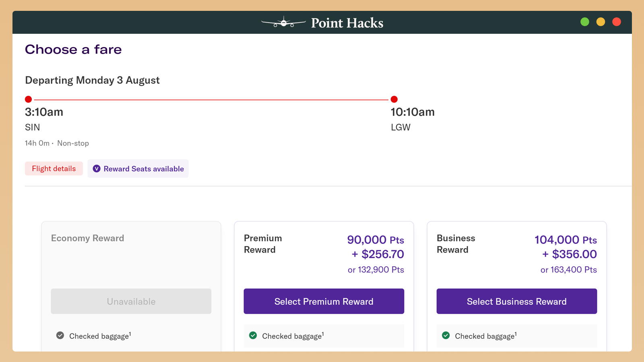644x362 pixels.
Task: Click the LGW arrival dot on route line
Action: pyautogui.click(x=394, y=99)
